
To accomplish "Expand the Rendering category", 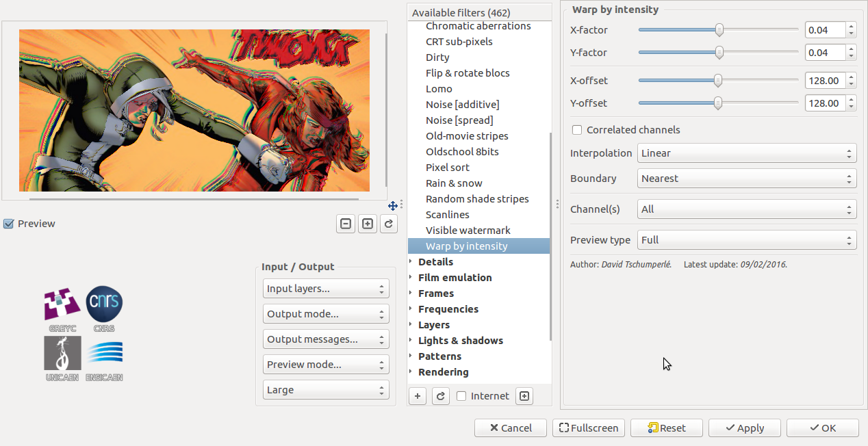I will [x=411, y=372].
